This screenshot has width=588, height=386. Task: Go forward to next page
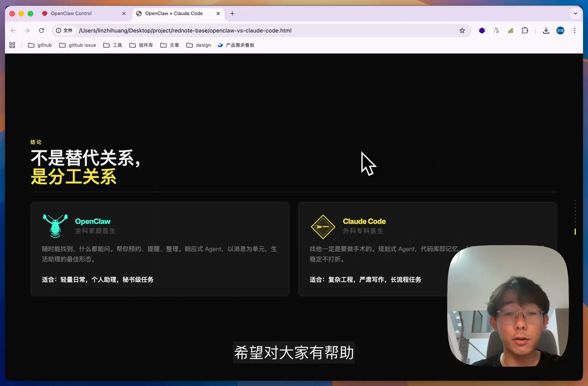(x=27, y=31)
